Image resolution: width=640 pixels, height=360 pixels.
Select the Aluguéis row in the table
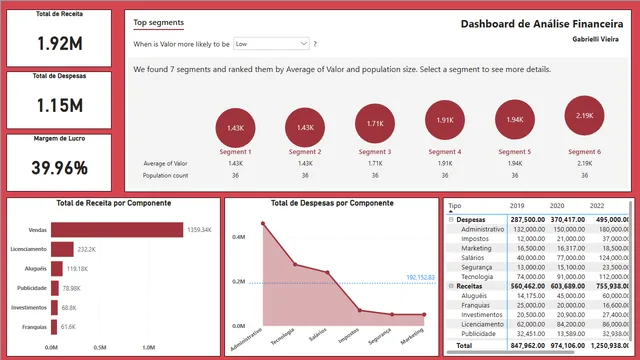coord(538,296)
